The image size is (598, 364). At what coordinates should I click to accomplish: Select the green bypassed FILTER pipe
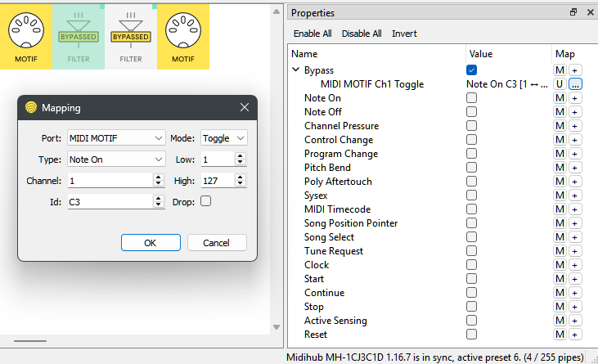pyautogui.click(x=79, y=37)
